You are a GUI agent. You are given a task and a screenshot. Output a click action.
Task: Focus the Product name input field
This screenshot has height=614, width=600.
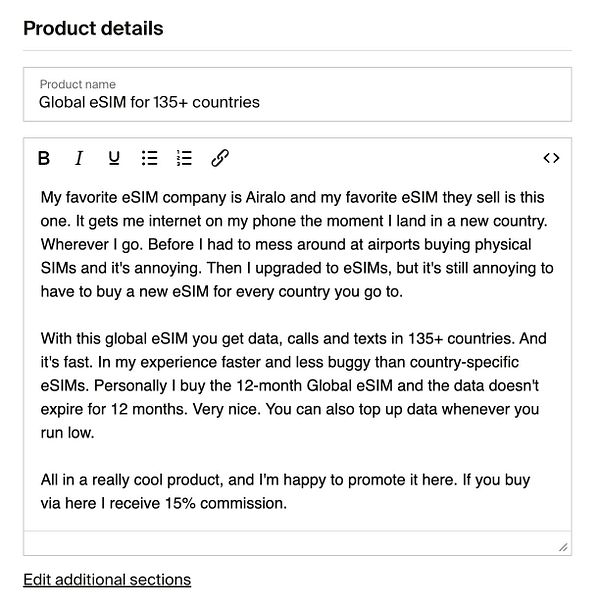tap(297, 102)
